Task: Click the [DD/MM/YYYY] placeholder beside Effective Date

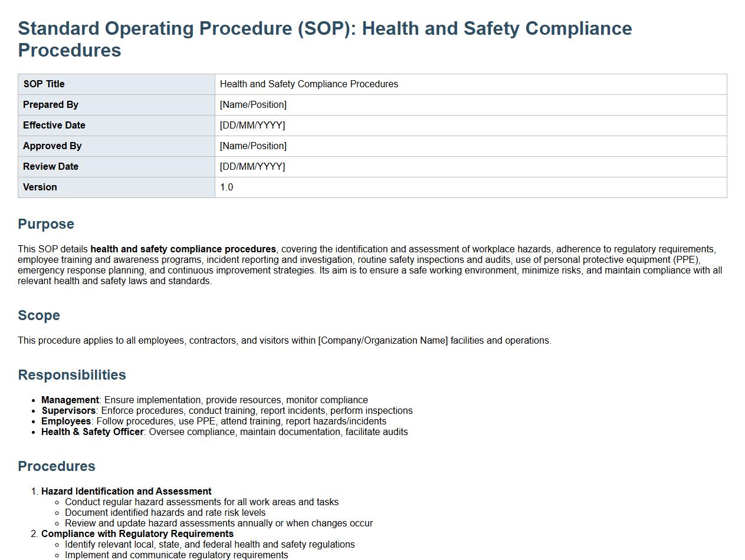Action: [x=252, y=126]
